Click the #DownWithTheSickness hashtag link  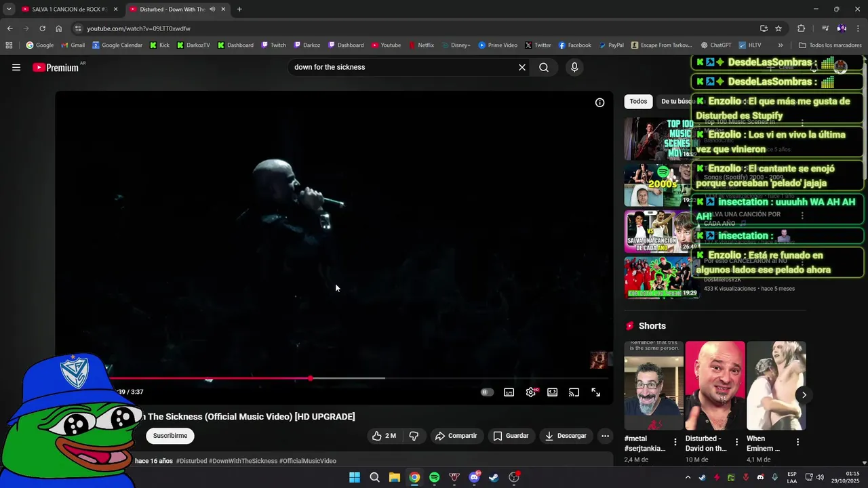243,461
